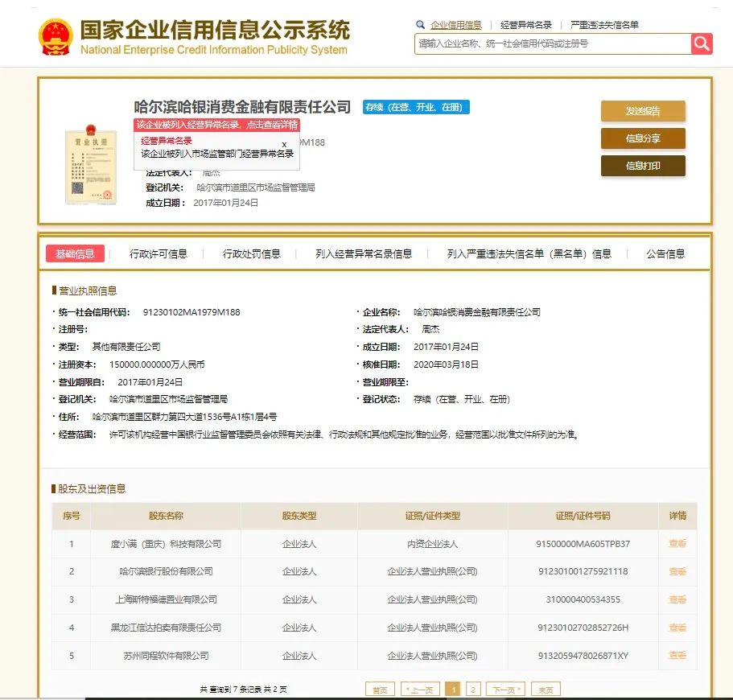Image resolution: width=733 pixels, height=700 pixels.
Task: Click 证照/证件号码 column header
Action: click(583, 516)
